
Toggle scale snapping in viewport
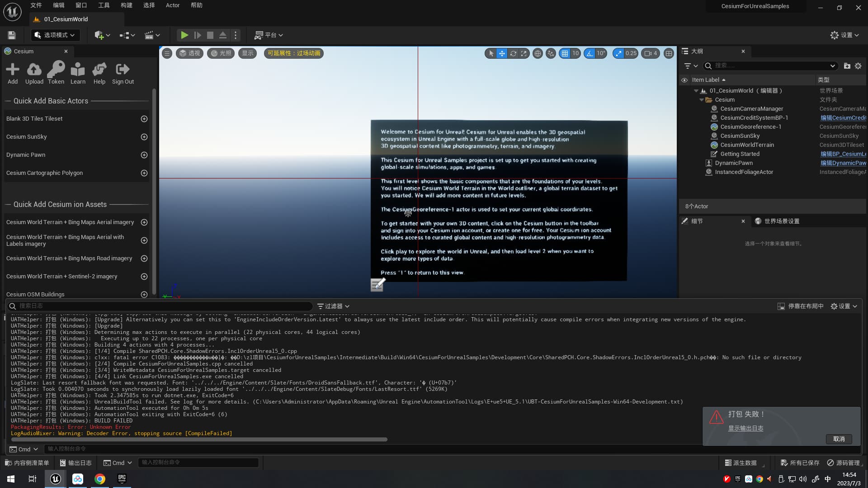pos(618,53)
